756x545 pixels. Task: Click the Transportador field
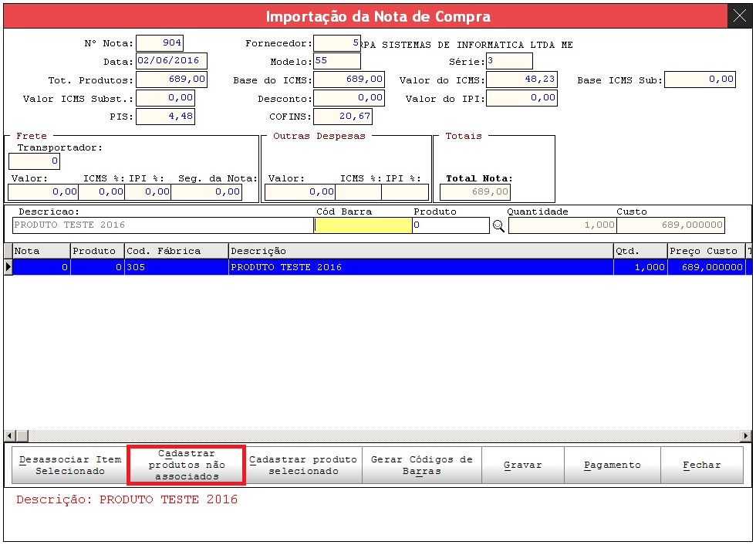pos(34,161)
